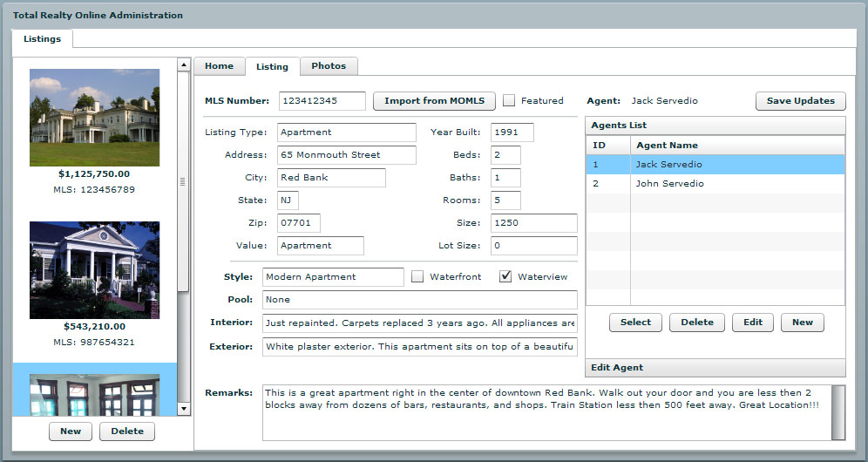Click the New agent button
Viewport: 868px width, 462px height.
coord(803,323)
